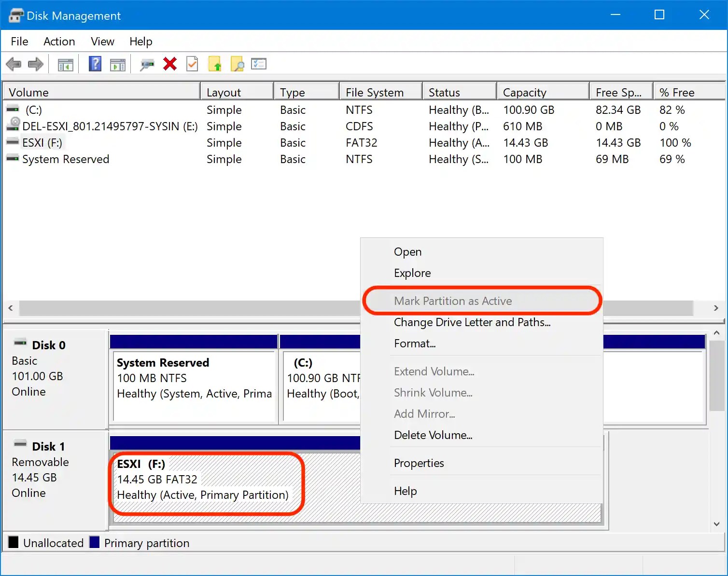Open Help via the question mark icon

[x=95, y=64]
